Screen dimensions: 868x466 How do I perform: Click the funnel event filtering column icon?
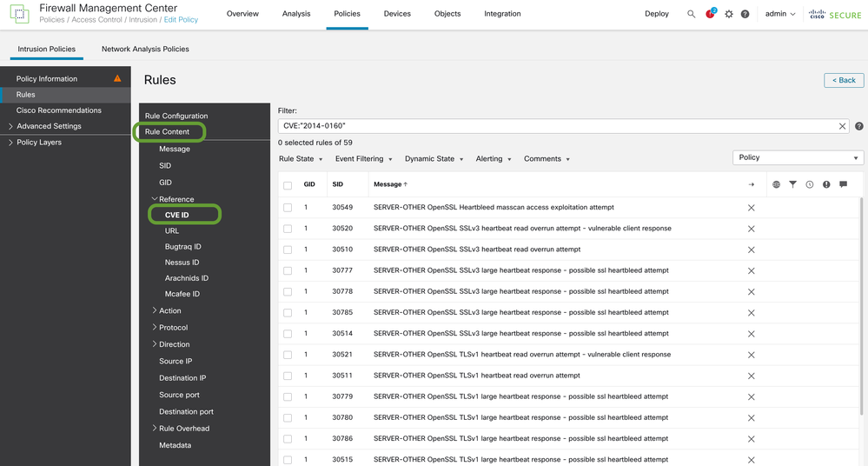(x=792, y=184)
